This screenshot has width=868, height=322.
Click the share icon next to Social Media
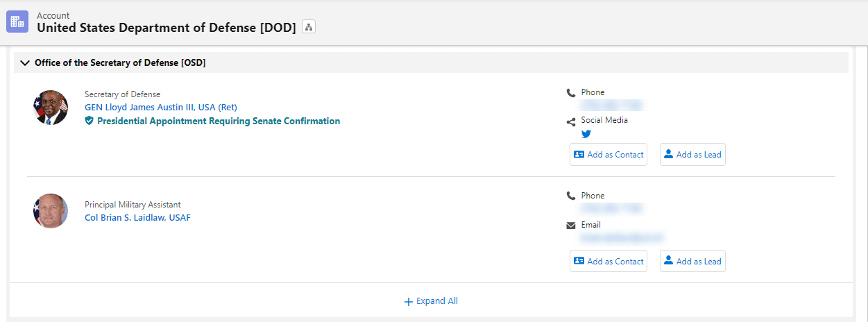point(571,122)
